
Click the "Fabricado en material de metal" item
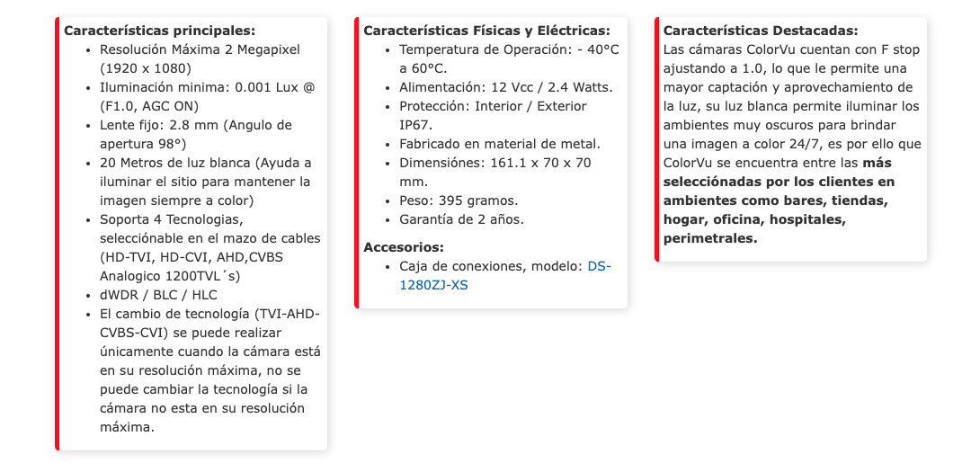coord(499,144)
